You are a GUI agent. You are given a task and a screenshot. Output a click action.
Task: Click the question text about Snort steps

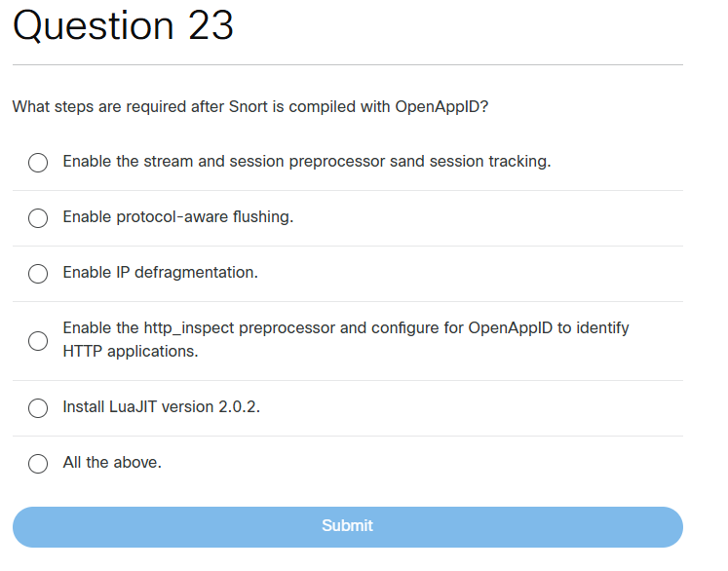(249, 106)
